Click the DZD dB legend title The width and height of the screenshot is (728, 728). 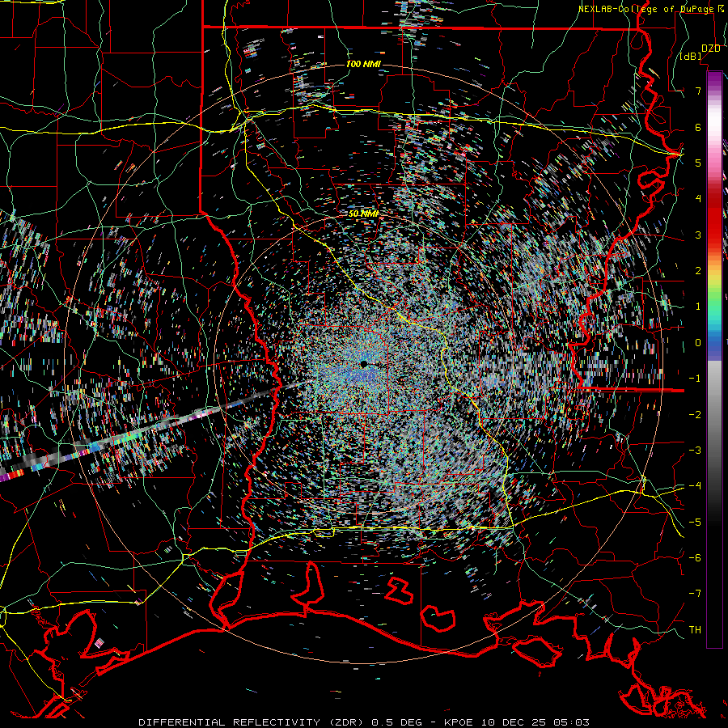point(701,52)
